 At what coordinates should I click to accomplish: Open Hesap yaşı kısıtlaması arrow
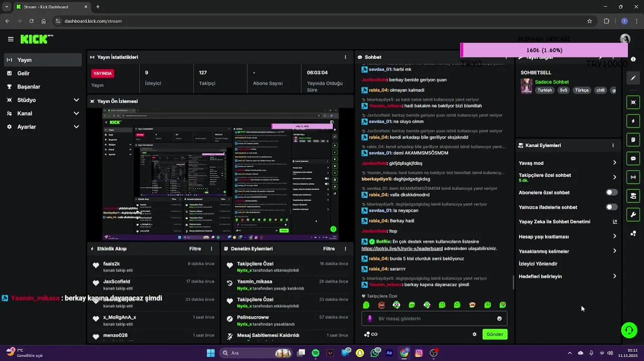point(614,236)
